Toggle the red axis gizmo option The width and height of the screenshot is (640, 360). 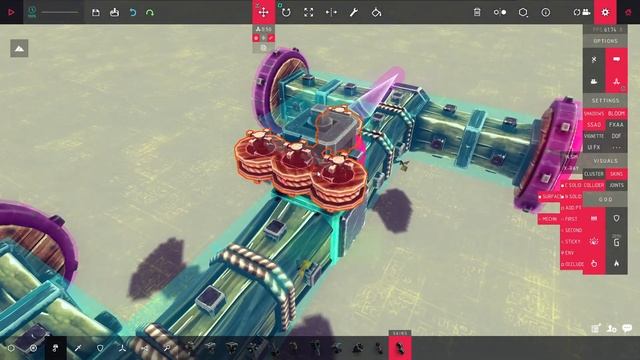(616, 82)
